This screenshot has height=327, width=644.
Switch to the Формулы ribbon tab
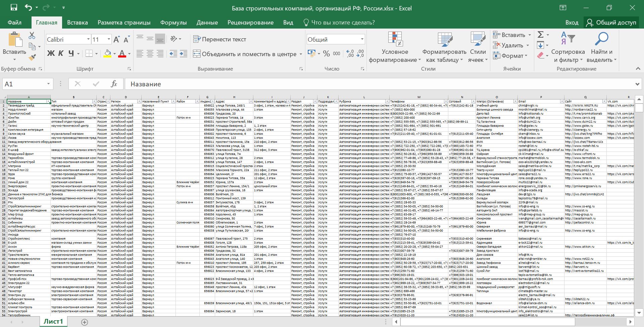[173, 23]
